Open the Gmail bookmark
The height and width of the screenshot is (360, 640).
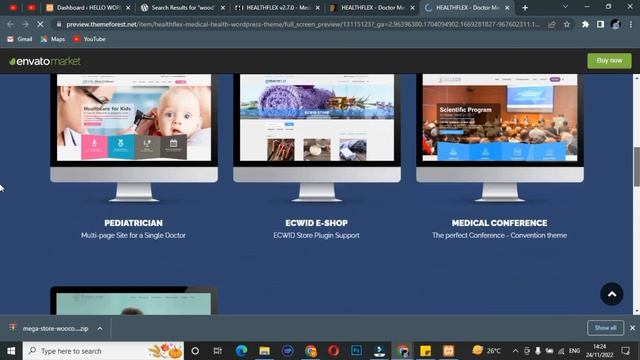[x=20, y=39]
